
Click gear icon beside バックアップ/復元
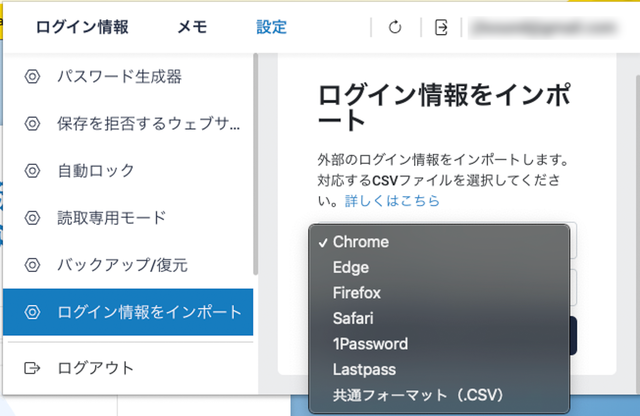pyautogui.click(x=32, y=265)
